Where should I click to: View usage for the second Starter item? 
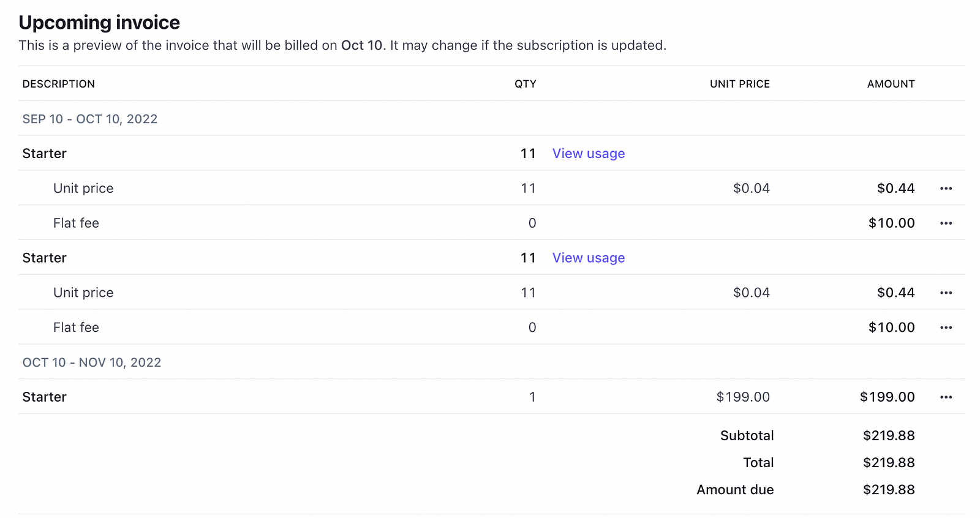pos(588,258)
